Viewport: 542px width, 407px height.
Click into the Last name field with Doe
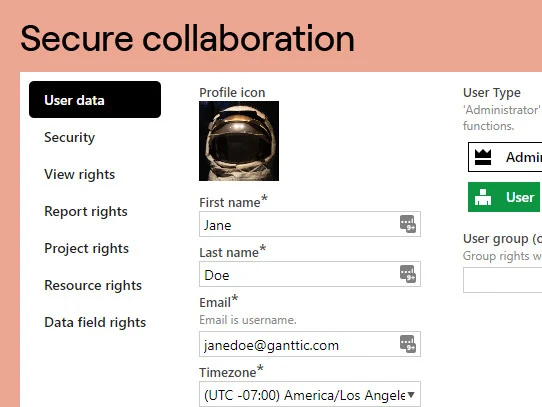click(310, 274)
